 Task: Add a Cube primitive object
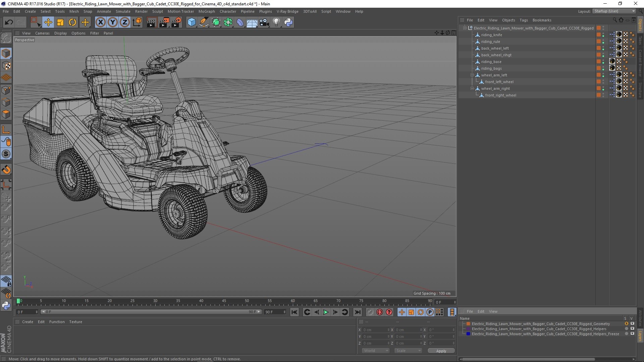[x=192, y=22]
